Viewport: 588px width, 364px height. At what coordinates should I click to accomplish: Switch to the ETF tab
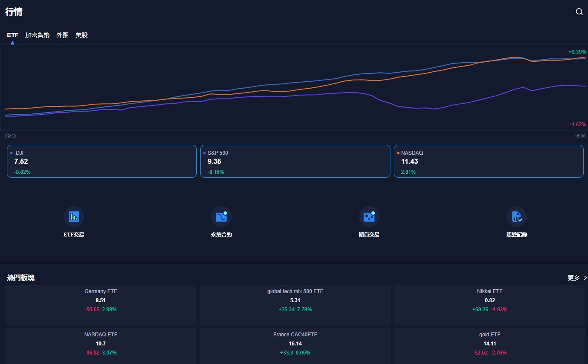pos(13,35)
